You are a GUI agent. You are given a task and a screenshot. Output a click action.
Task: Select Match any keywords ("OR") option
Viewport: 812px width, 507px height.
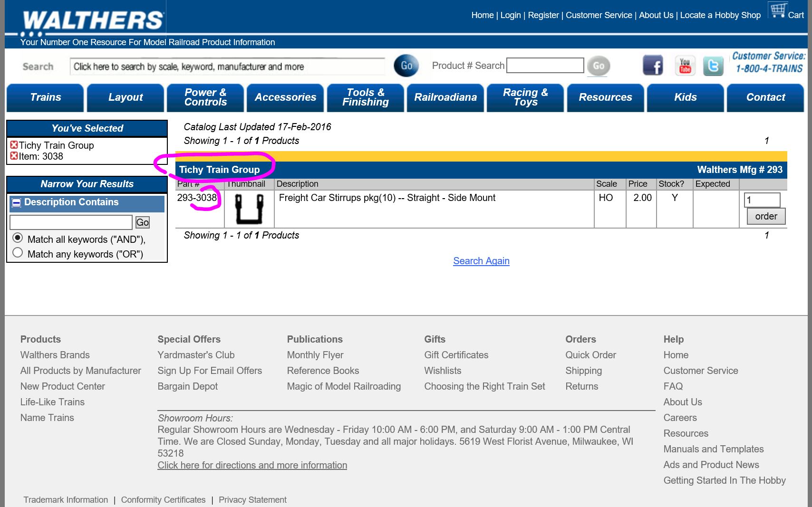point(18,252)
